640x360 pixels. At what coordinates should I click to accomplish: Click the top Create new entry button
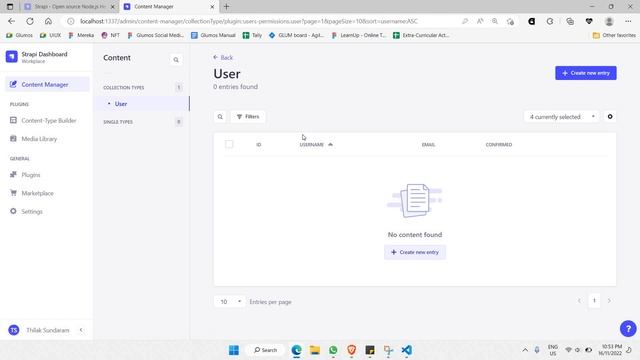[586, 73]
